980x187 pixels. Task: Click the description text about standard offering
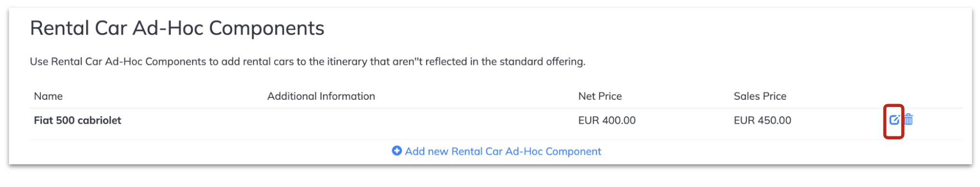308,62
